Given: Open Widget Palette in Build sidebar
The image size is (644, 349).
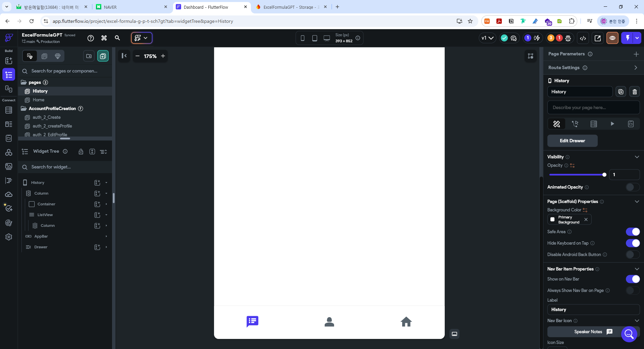Looking at the screenshot, I should [9, 61].
